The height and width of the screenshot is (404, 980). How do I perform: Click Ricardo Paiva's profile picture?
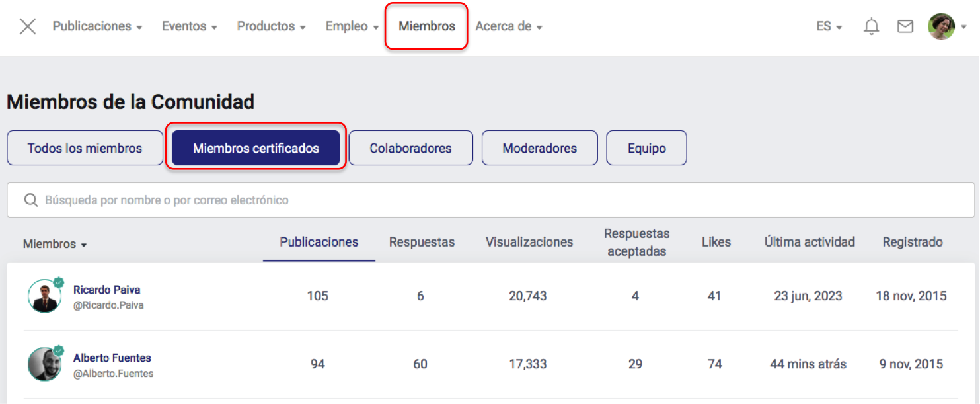(44, 296)
